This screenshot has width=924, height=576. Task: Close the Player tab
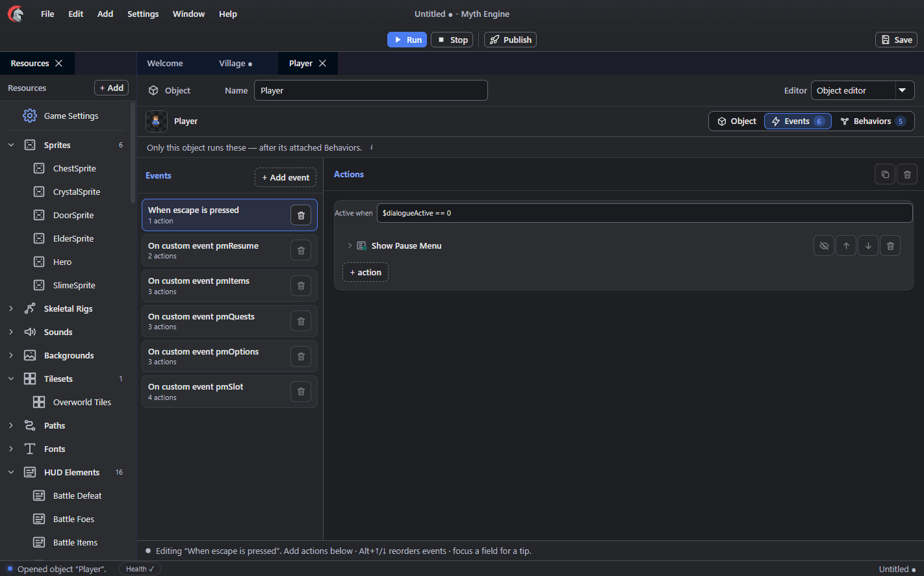coord(323,63)
